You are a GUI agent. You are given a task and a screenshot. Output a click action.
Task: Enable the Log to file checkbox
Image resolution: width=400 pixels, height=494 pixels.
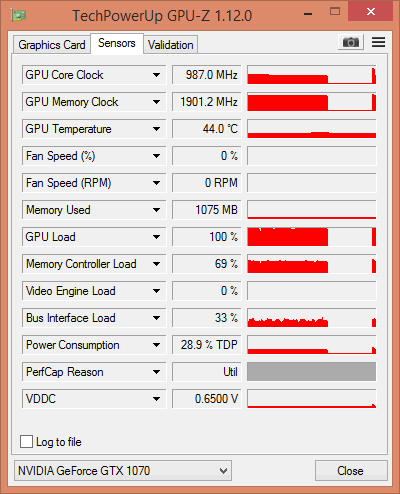26,442
